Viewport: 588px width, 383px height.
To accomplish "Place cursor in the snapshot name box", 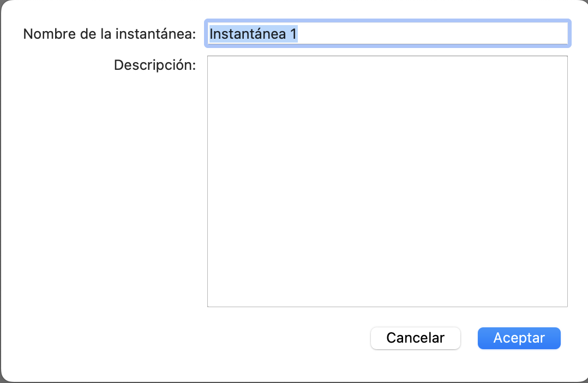I will click(x=387, y=34).
